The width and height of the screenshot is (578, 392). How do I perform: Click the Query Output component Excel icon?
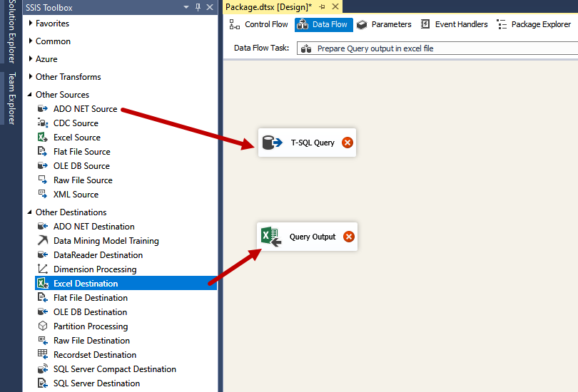[x=271, y=237]
